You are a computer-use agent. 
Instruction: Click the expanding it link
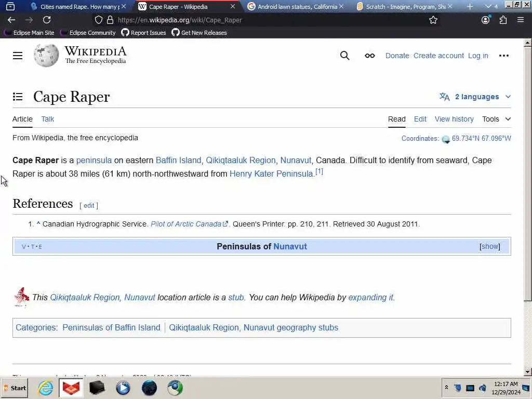pyautogui.click(x=370, y=297)
